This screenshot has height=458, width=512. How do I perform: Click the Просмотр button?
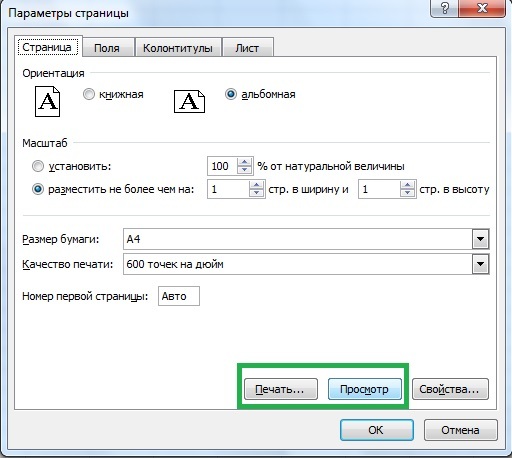364,389
